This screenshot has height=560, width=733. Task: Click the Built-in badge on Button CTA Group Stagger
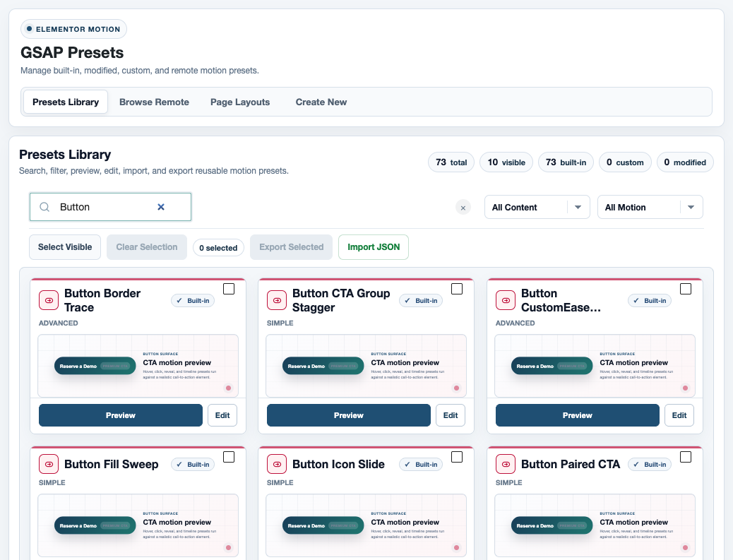pos(421,301)
